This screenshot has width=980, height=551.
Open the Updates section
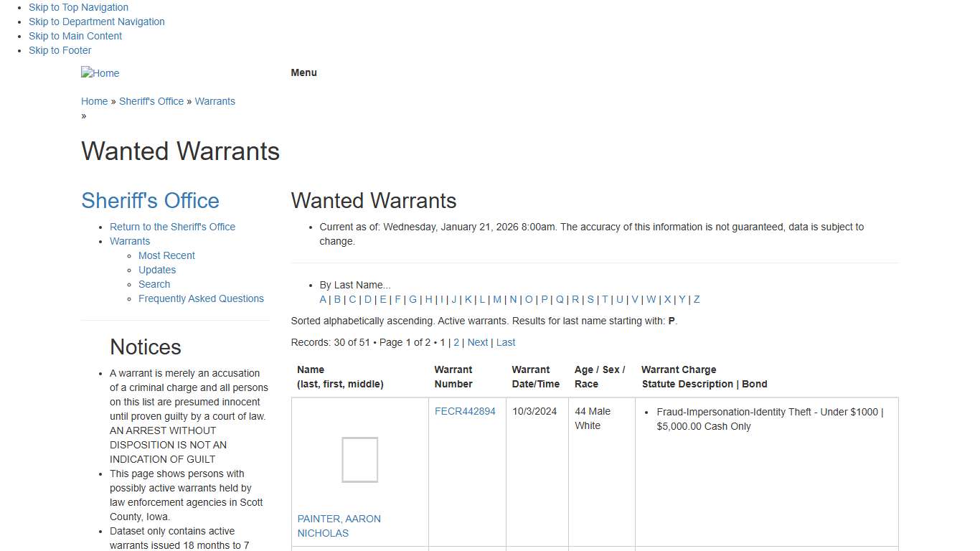(x=156, y=270)
